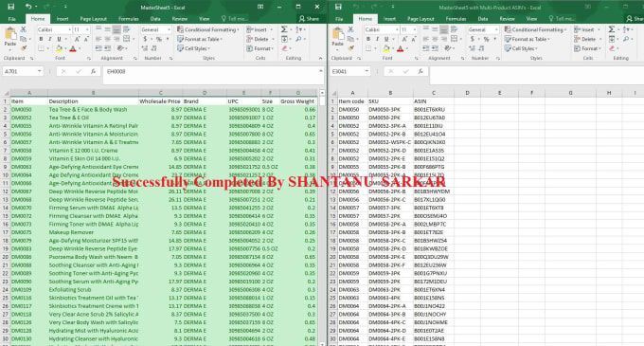644x346 pixels.
Task: Click Cut scissors in the left MasterSheet5 window
Action: coord(24,29)
